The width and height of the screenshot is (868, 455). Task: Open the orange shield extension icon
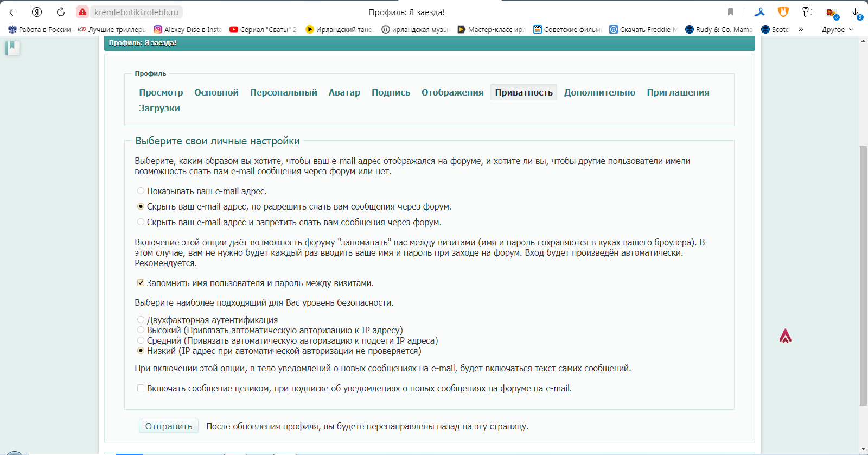(x=783, y=12)
